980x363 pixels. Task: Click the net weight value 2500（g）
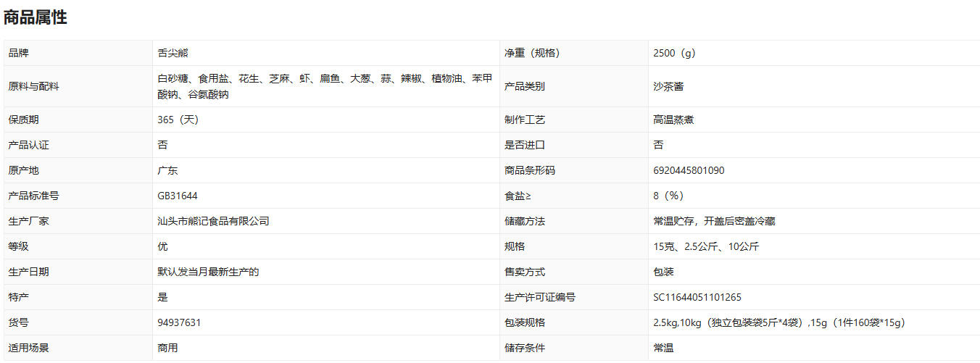coord(674,53)
